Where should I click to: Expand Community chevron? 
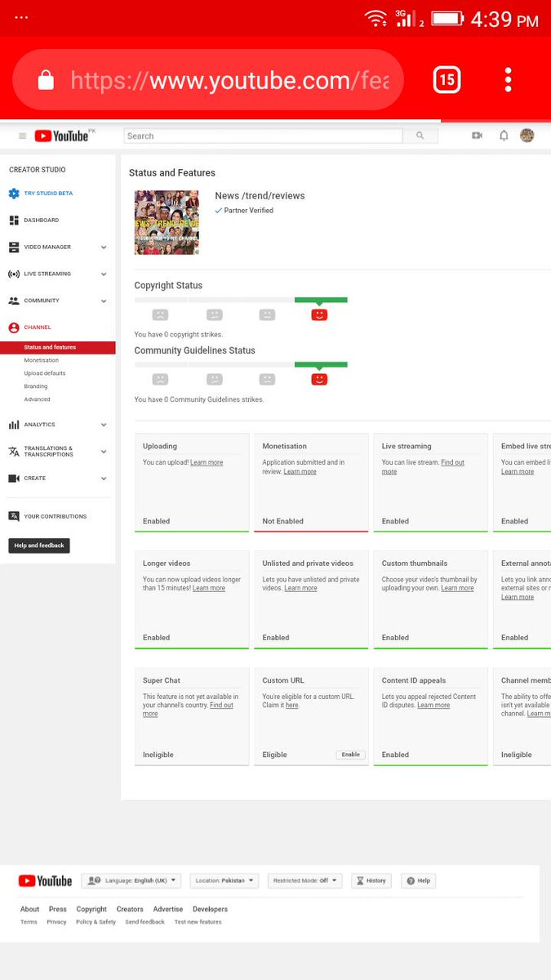(104, 301)
